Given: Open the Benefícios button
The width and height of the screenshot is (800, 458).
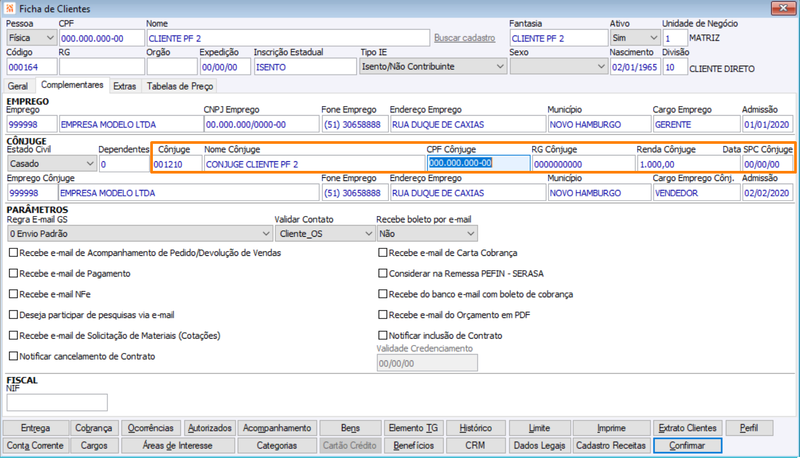Looking at the screenshot, I should coord(413,445).
